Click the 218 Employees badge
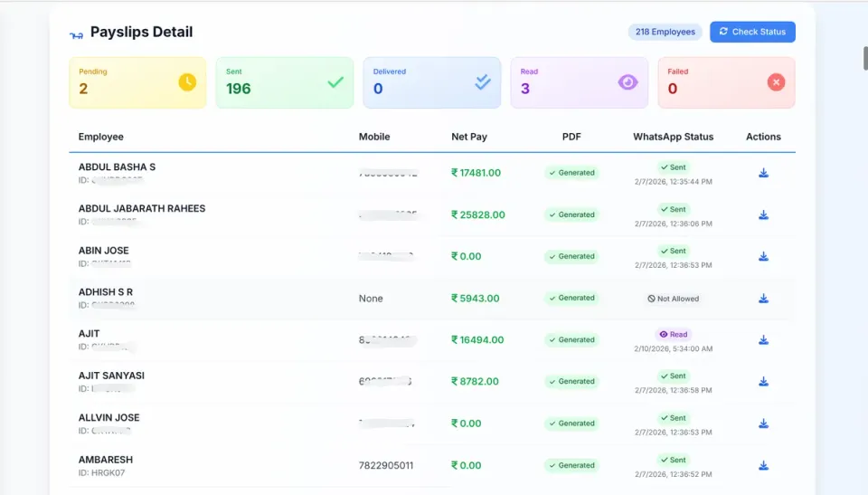This screenshot has width=868, height=495. tap(665, 32)
